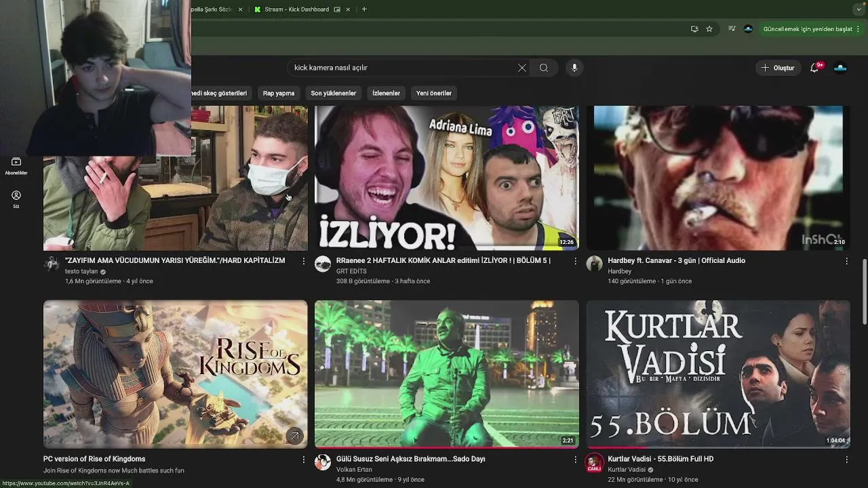This screenshot has width=868, height=488.
Task: Select the İzlenenler filter chip
Action: [386, 93]
